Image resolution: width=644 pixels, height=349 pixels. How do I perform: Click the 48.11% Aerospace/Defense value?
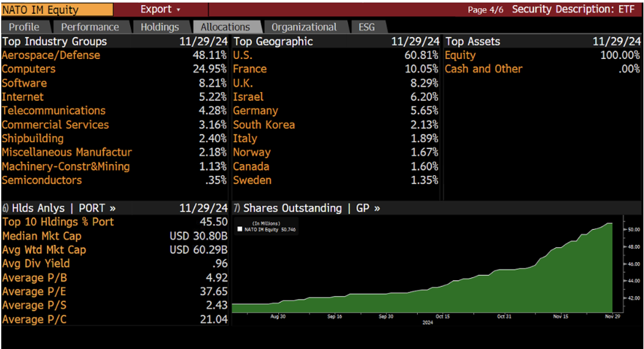[210, 55]
